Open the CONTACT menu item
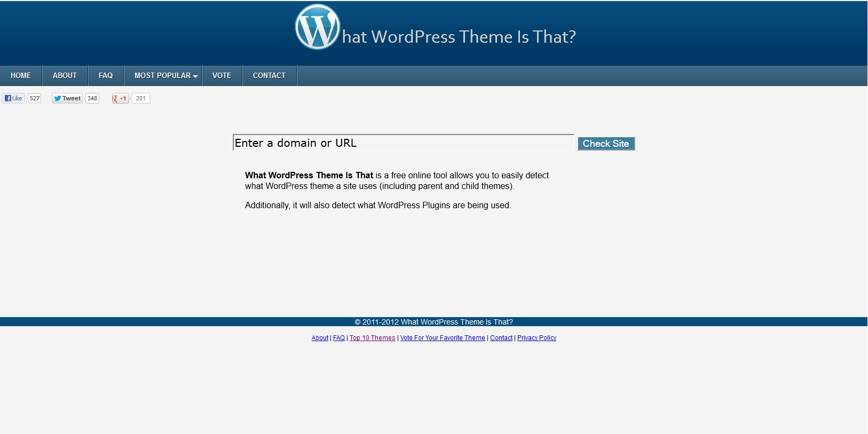Image resolution: width=868 pixels, height=434 pixels. point(269,75)
